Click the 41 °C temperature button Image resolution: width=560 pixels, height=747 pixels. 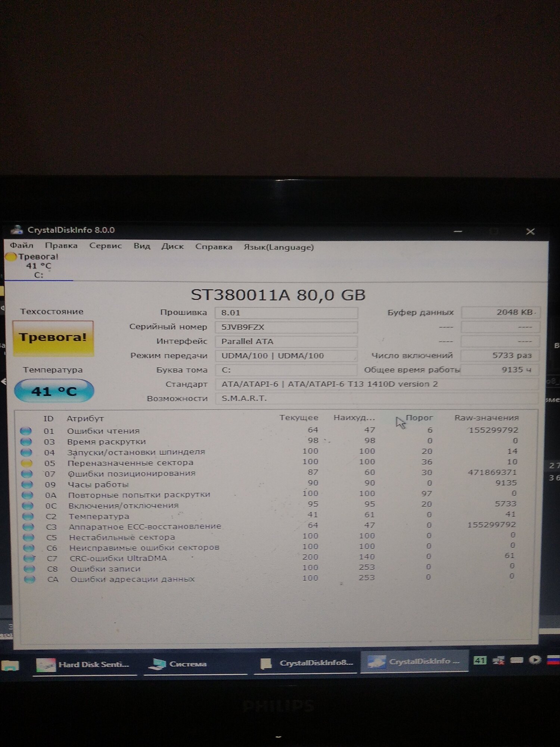click(54, 391)
